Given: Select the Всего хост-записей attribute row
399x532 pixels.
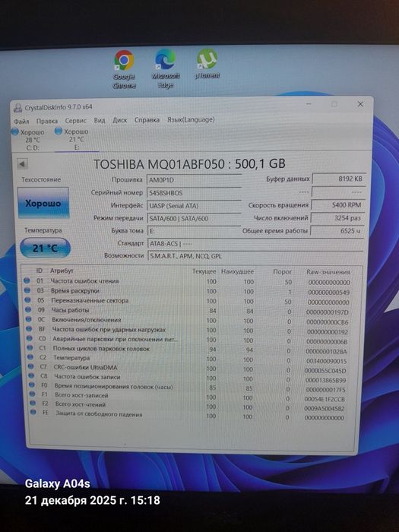Looking at the screenshot, I should (x=188, y=396).
